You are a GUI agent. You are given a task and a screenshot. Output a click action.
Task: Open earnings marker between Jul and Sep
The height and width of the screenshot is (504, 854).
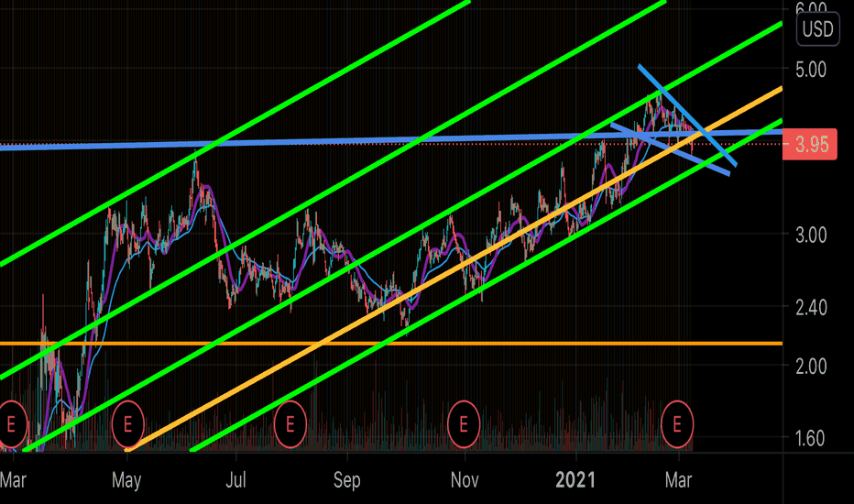[x=290, y=424]
